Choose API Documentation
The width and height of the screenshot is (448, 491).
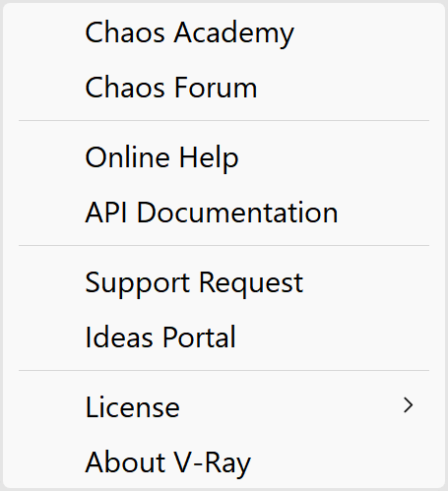(x=224, y=213)
